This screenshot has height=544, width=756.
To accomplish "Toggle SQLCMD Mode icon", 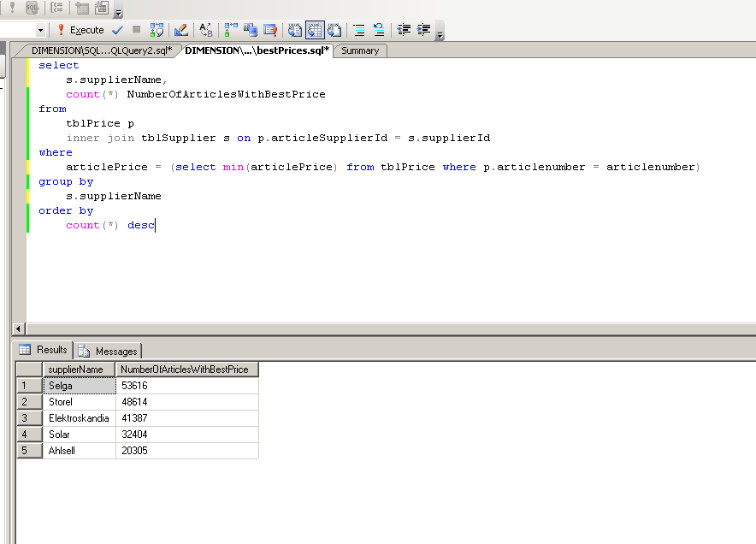I will coord(270,30).
